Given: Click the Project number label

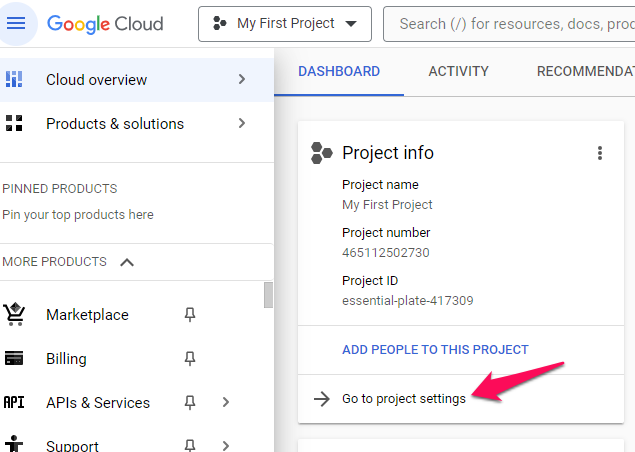Looking at the screenshot, I should click(386, 233).
